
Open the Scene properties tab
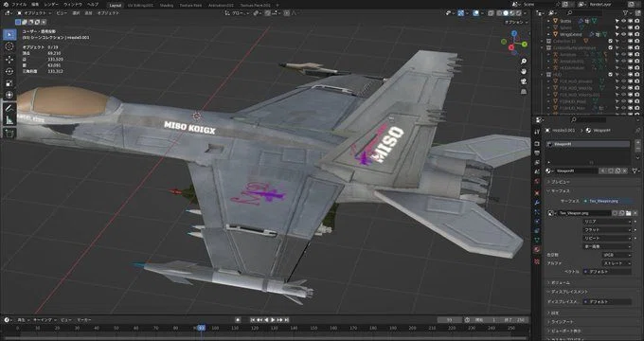[x=537, y=171]
